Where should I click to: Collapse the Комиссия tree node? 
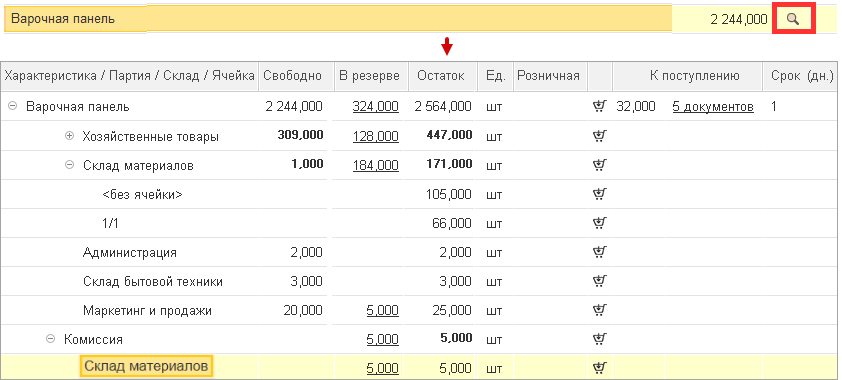click(50, 339)
